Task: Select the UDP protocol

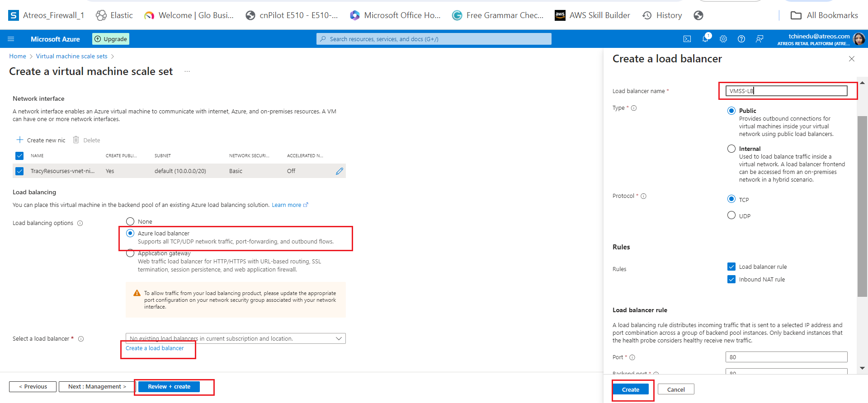Action: click(731, 216)
